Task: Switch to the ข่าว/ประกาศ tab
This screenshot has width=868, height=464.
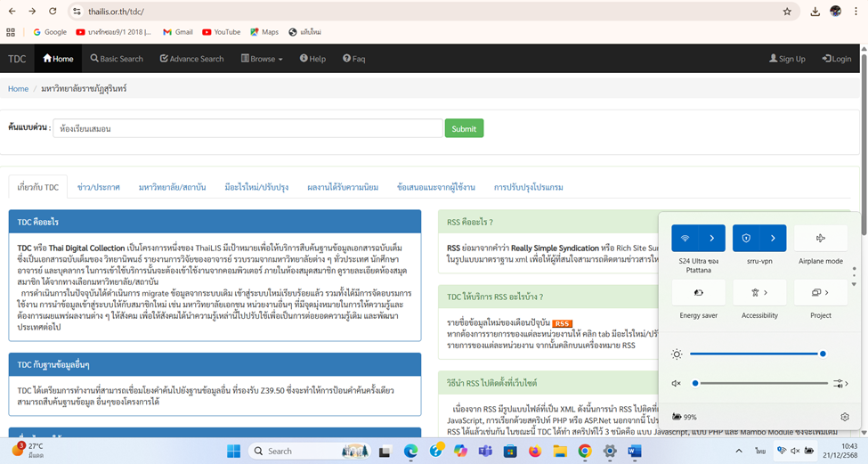Action: (98, 187)
